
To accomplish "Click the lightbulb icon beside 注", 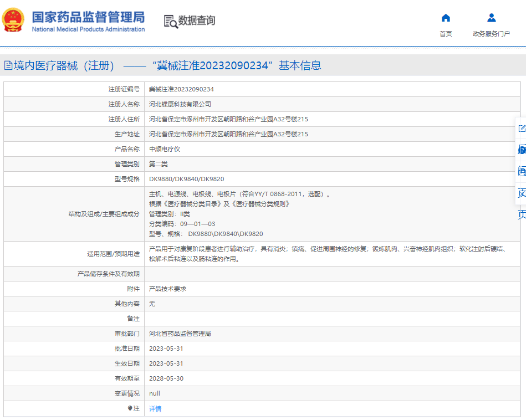I will coord(130,408).
